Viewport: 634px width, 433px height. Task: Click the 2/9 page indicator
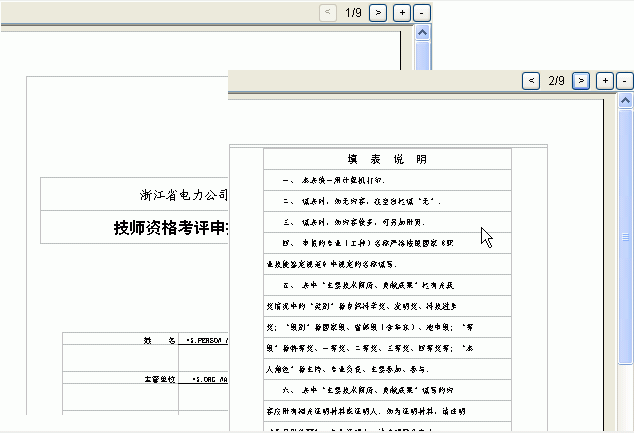(557, 80)
